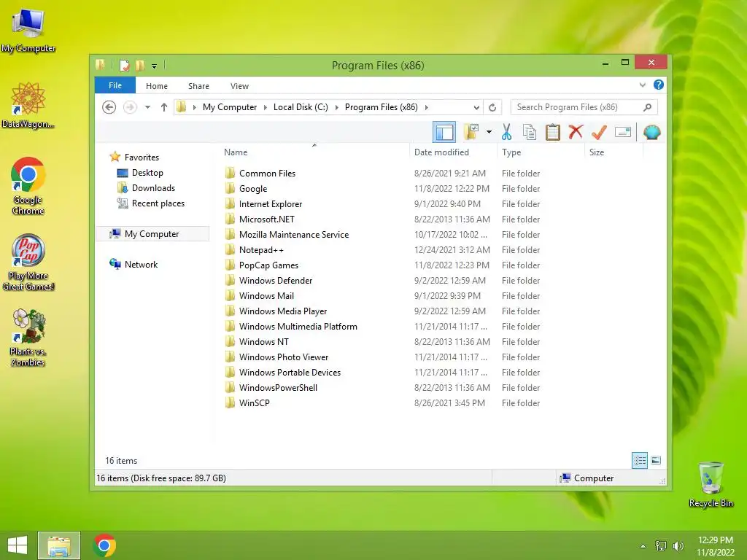
Task: Select Network in navigation pane
Action: pyautogui.click(x=141, y=264)
